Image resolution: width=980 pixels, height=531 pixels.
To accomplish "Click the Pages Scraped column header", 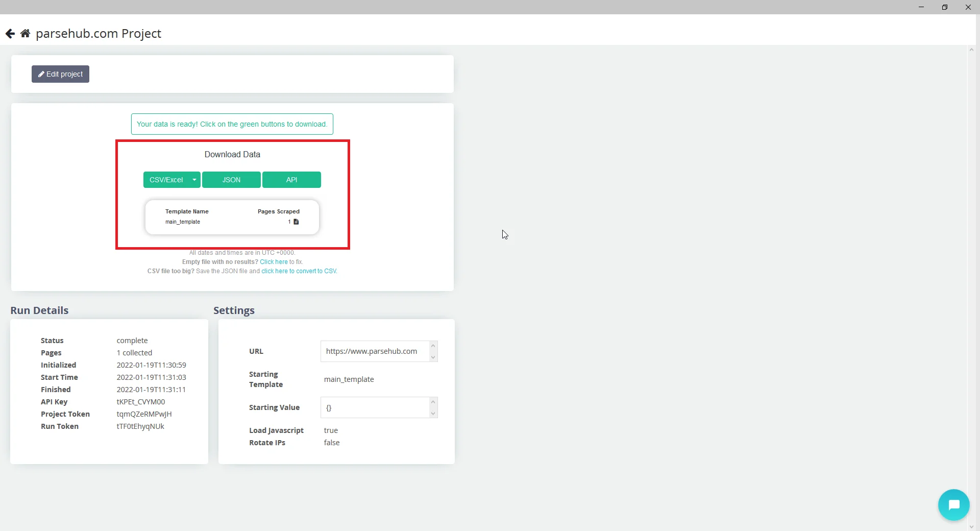I will [279, 211].
